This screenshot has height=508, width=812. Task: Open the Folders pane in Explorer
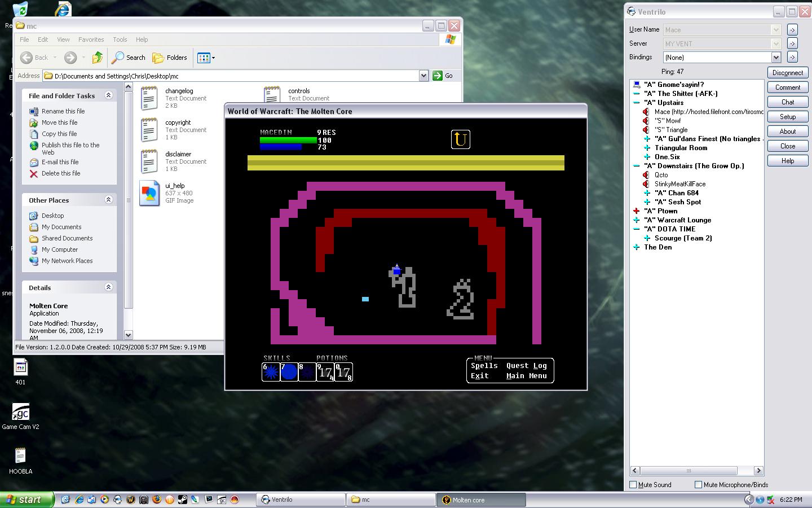coord(170,58)
